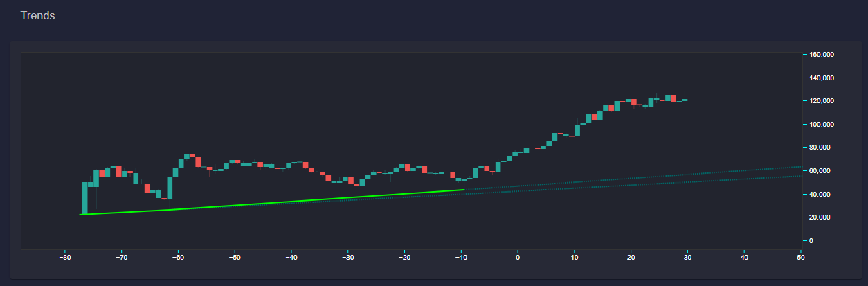
Task: Click the -10 x-axis label
Action: 461,257
